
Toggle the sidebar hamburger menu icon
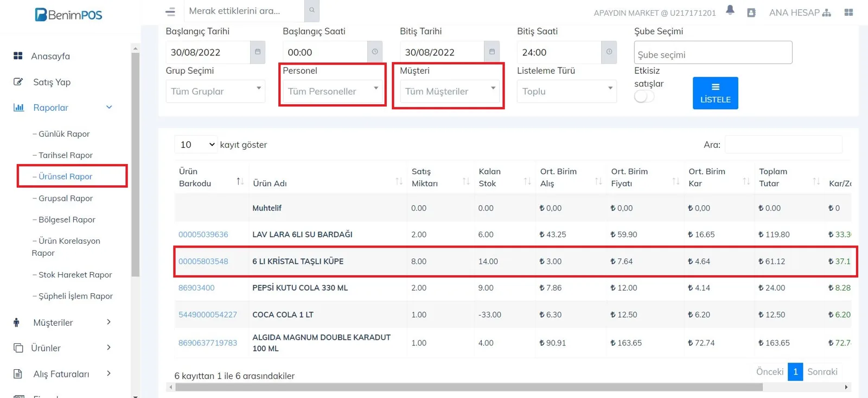pos(170,11)
